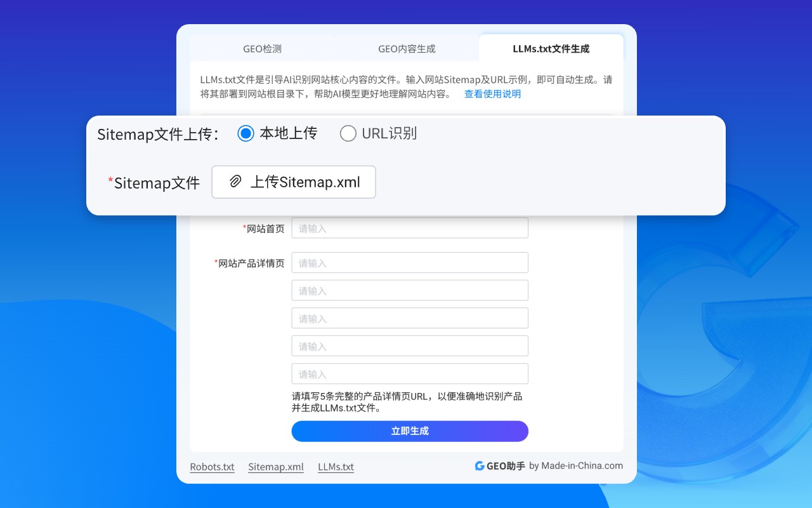This screenshot has height=508, width=812.
Task: Click the second product URL input field
Action: (409, 290)
